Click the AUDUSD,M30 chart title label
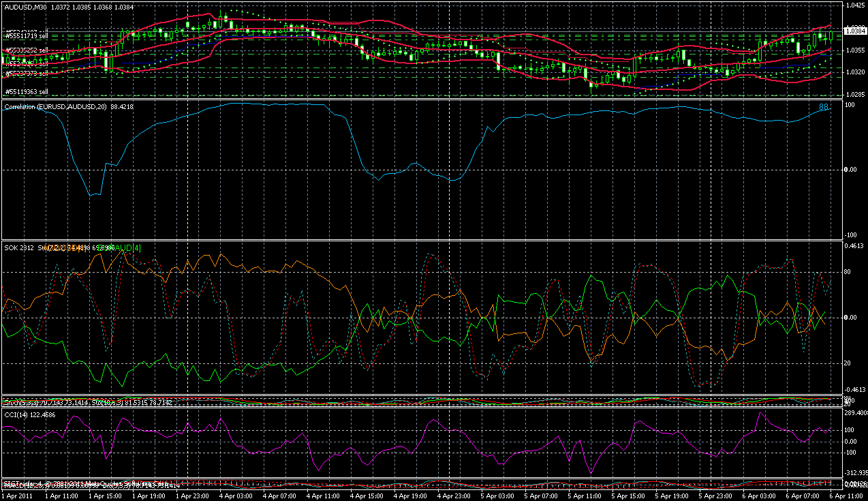 pos(26,5)
